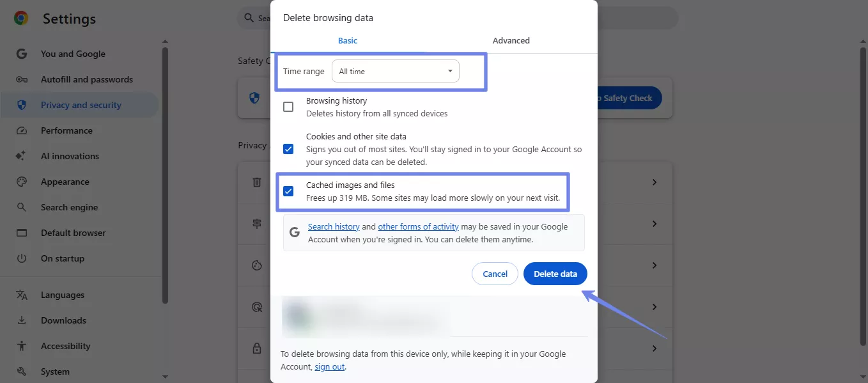
Task: Uncheck Cookies and other site data
Action: click(288, 148)
